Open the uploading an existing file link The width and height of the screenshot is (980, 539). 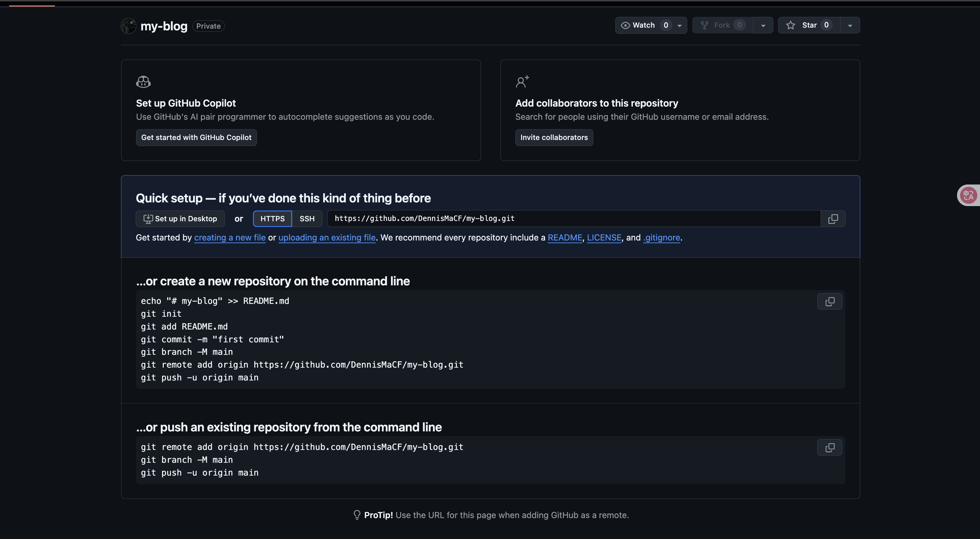click(x=327, y=237)
